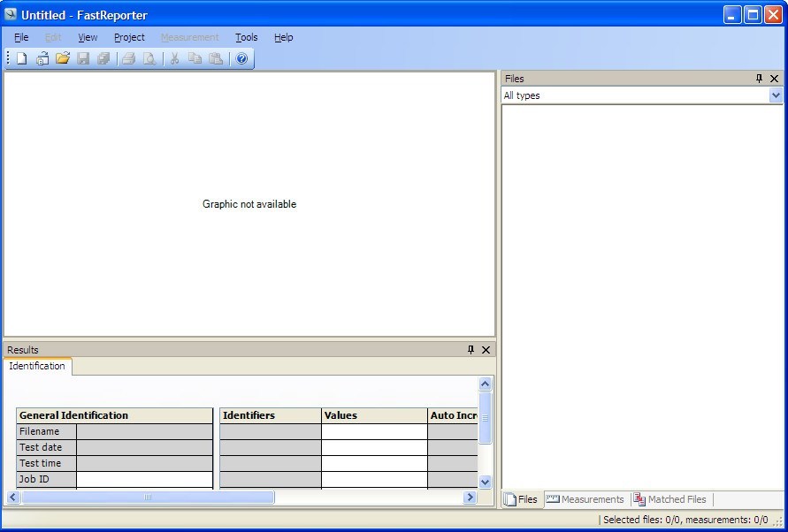Open the All types file filter dropdown

[777, 95]
